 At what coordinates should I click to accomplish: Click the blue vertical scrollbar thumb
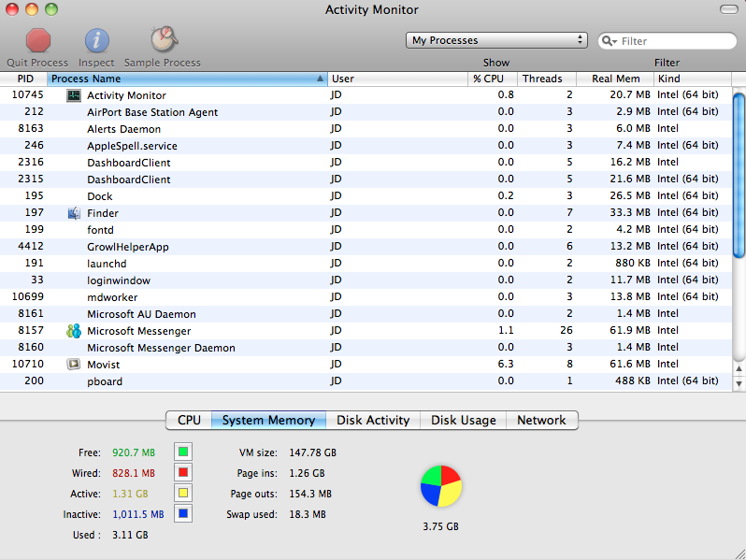point(739,176)
